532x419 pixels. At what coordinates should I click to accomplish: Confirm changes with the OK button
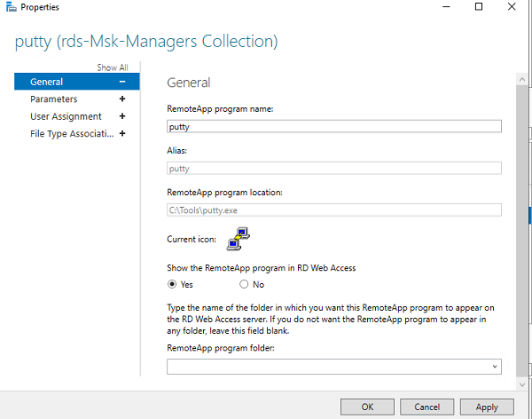pos(367,407)
